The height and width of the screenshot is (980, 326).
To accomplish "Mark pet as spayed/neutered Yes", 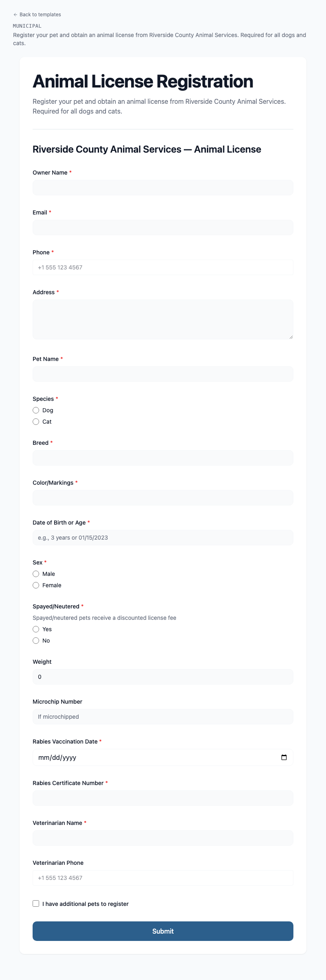I will coord(36,629).
